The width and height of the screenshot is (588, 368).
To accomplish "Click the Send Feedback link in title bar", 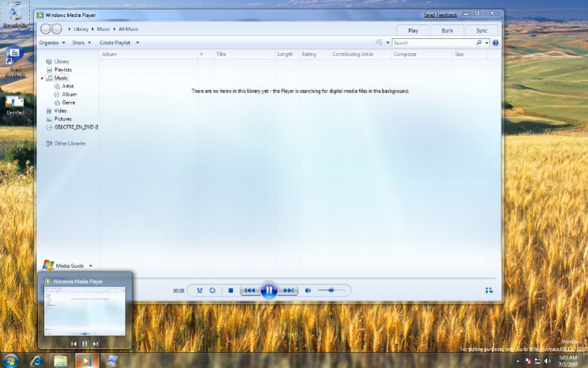I will click(x=440, y=16).
